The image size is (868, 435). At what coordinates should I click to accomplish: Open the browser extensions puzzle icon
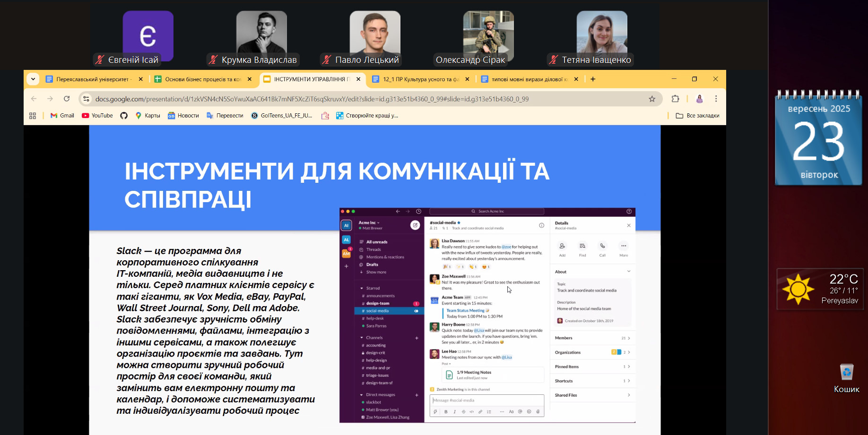675,99
